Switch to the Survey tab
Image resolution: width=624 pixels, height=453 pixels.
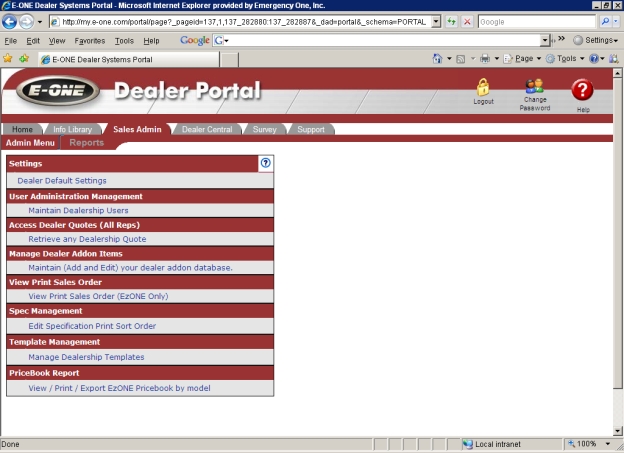pyautogui.click(x=264, y=129)
